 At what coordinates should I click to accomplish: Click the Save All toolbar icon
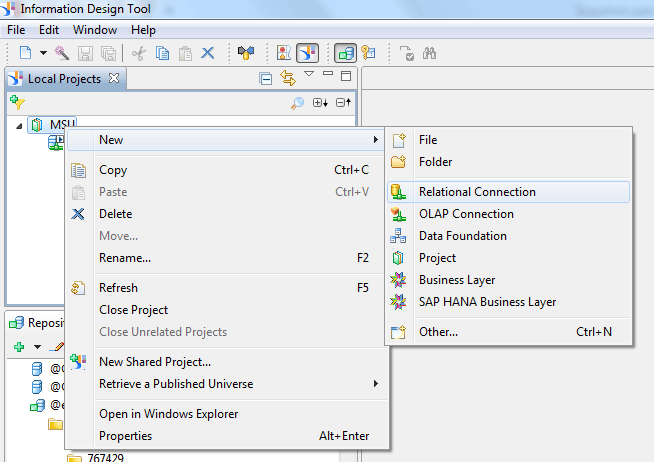pyautogui.click(x=108, y=53)
